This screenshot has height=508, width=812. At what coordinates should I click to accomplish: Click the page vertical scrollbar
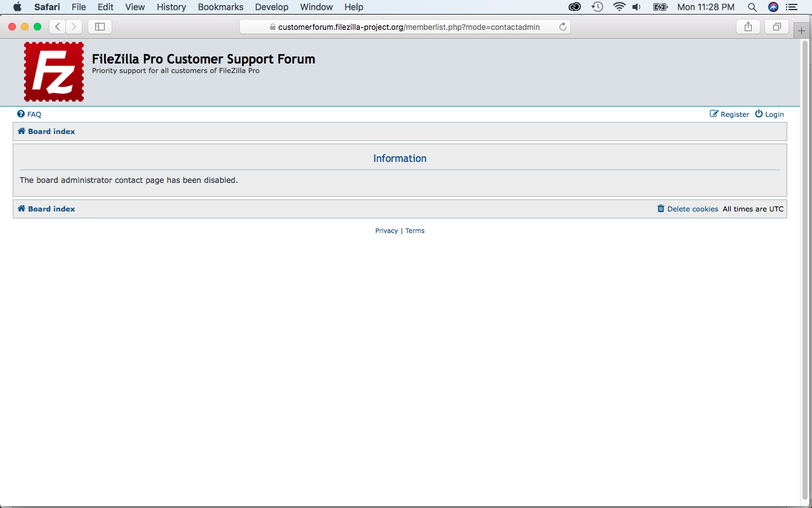(x=806, y=270)
